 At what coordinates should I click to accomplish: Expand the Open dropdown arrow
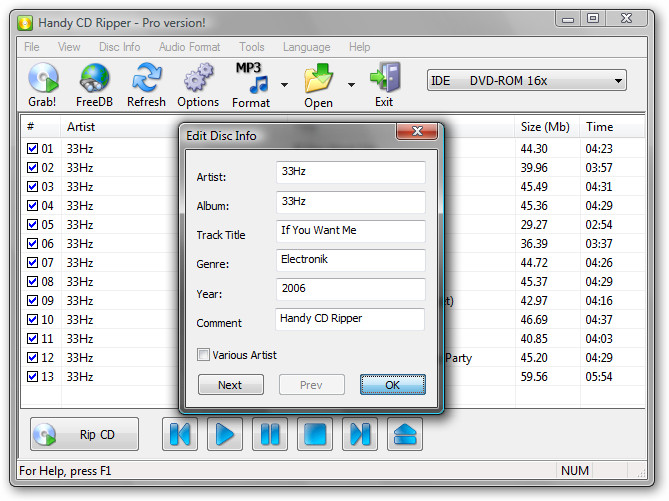point(351,84)
